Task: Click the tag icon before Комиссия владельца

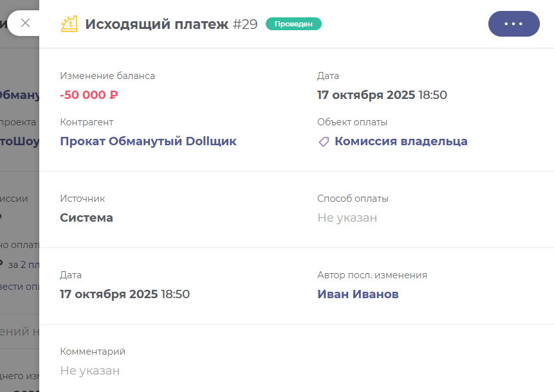Action: [324, 142]
